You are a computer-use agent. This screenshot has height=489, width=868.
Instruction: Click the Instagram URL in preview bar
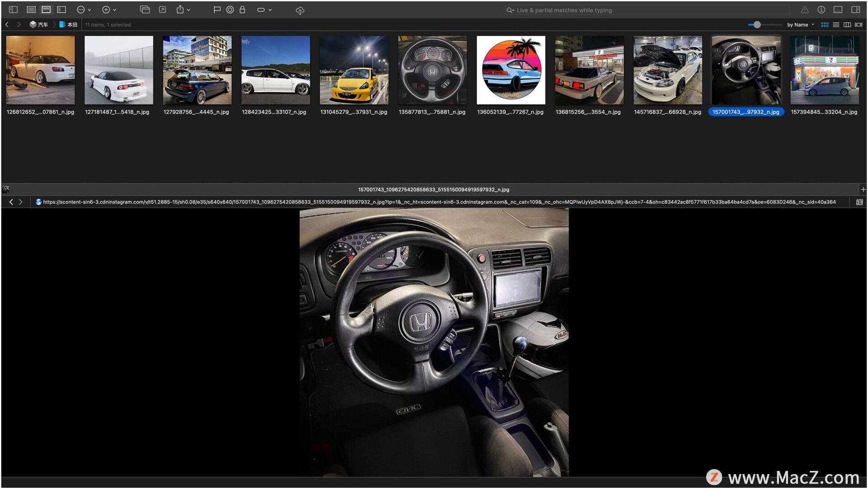439,202
